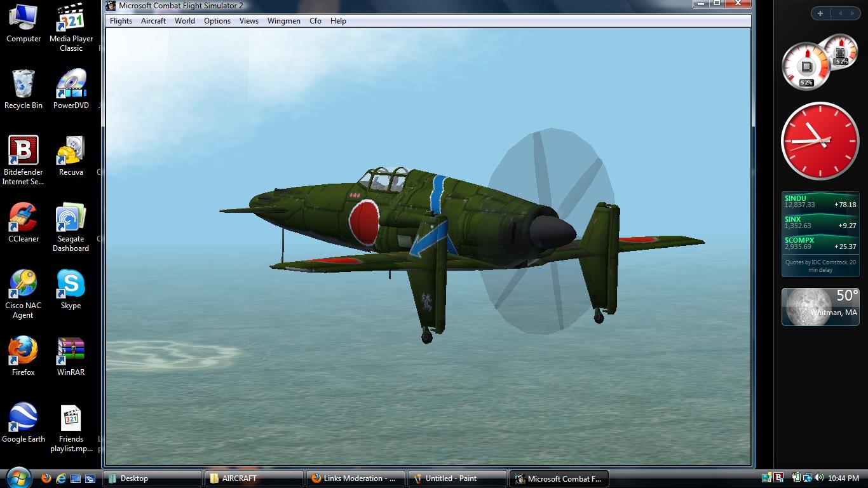Switch to the Untitled - Paint taskbar button
Viewport: 868px width, 488px height.
[457, 478]
